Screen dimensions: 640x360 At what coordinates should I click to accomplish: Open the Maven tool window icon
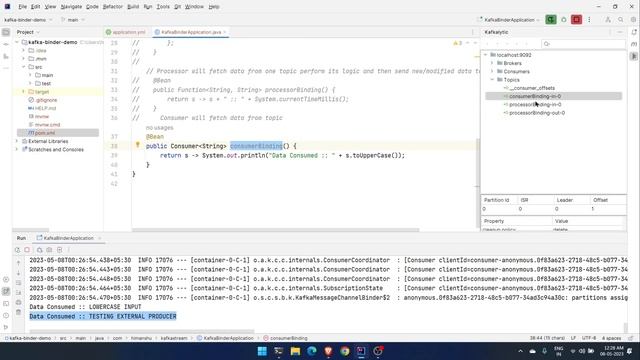coord(634,44)
